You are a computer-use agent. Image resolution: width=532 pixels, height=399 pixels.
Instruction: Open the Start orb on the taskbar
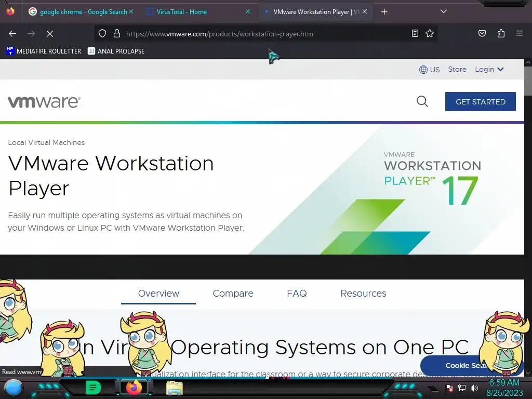(x=13, y=388)
